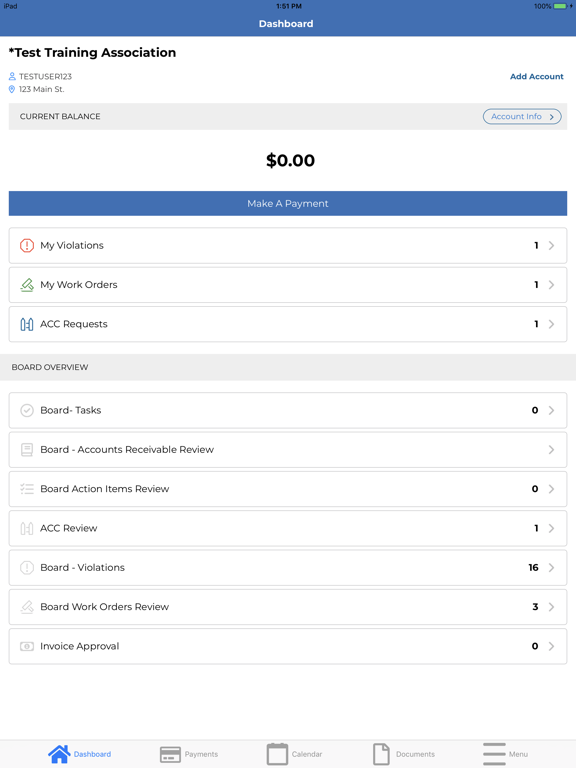Click the Board - Violations alert icon
This screenshot has height=768, width=576.
pyautogui.click(x=27, y=568)
